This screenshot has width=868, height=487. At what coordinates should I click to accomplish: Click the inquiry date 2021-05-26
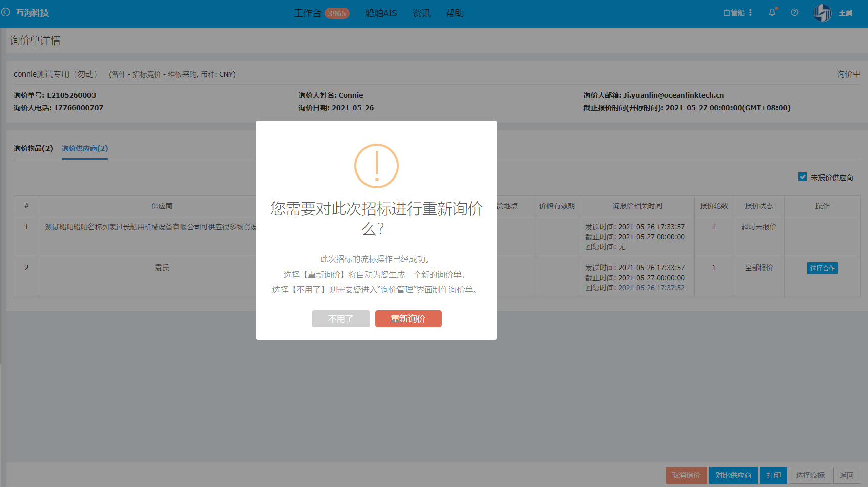click(353, 108)
